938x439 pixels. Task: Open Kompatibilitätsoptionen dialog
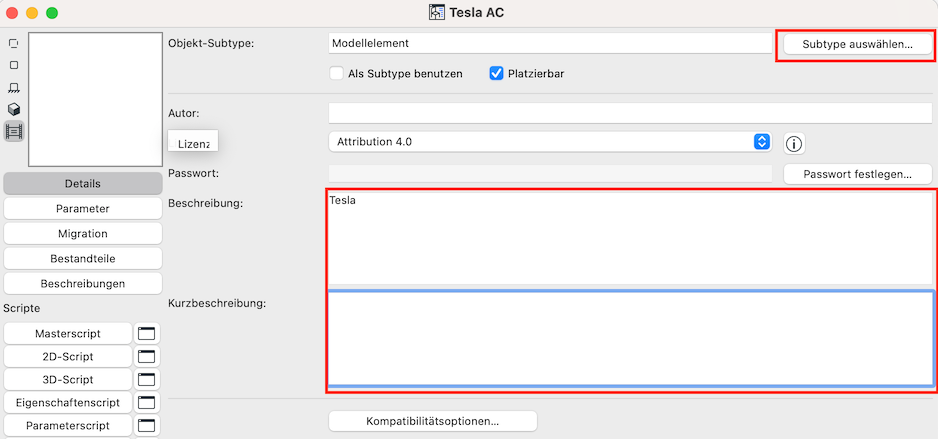point(433,421)
